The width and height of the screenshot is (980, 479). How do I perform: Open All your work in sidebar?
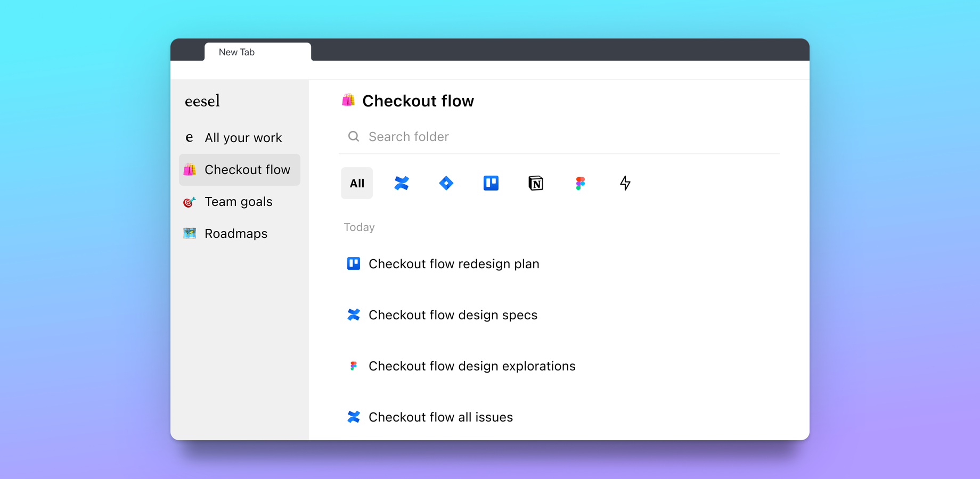(240, 138)
